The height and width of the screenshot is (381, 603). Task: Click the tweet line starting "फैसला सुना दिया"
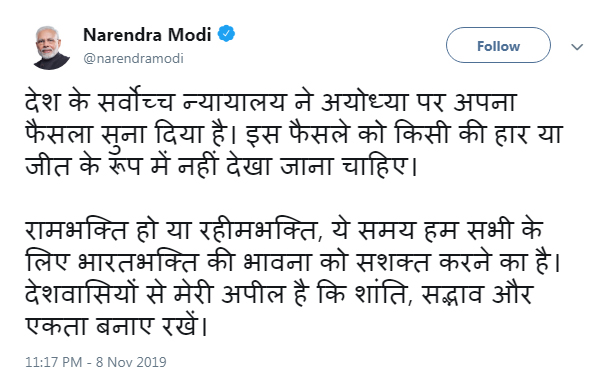(x=294, y=134)
